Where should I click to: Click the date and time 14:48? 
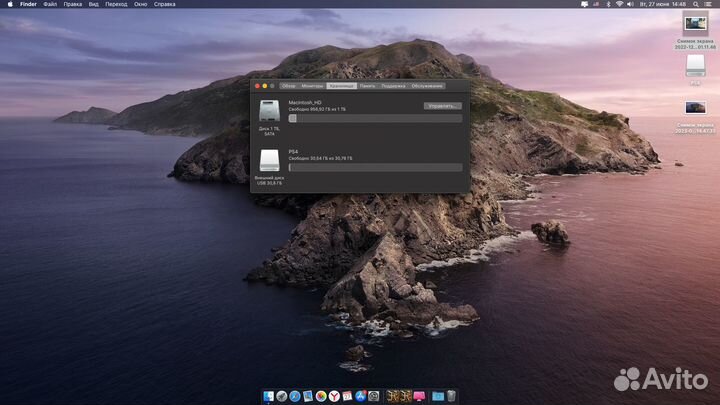[663, 4]
